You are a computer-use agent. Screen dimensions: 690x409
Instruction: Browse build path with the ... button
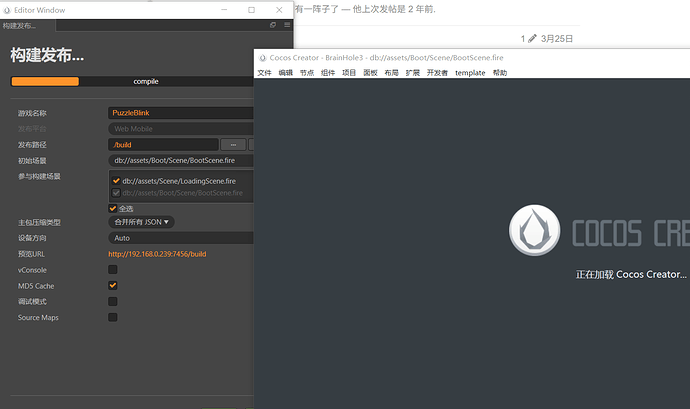click(233, 144)
